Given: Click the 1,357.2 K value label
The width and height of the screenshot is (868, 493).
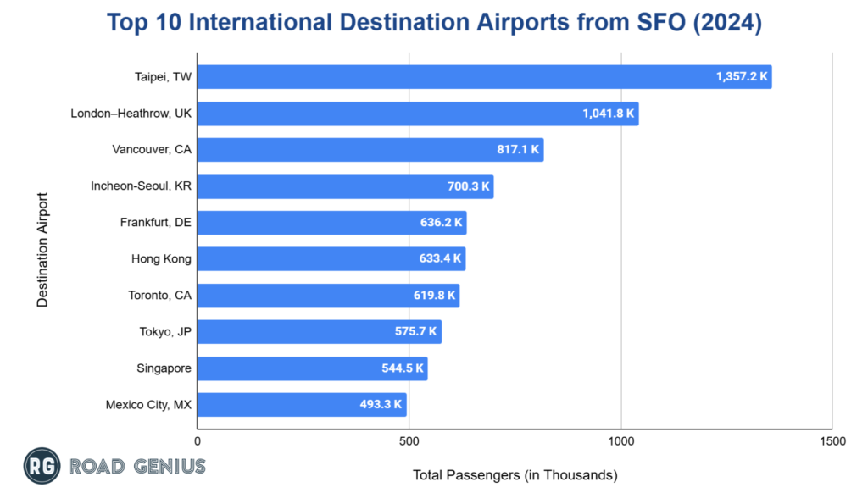Looking at the screenshot, I should [742, 77].
